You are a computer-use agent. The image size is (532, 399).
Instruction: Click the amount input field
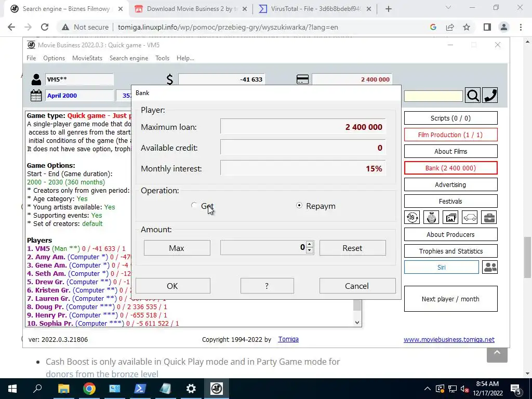263,248
